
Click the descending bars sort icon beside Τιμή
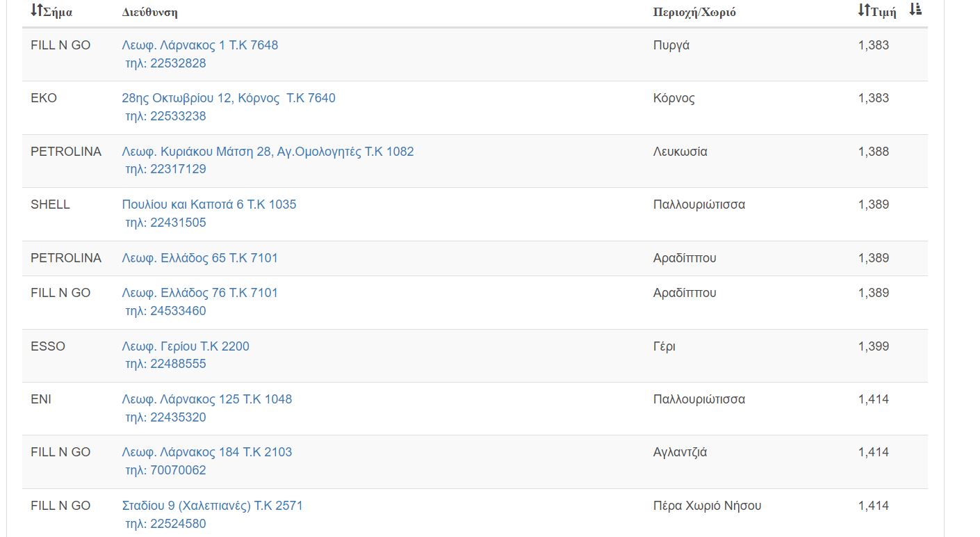click(x=915, y=10)
